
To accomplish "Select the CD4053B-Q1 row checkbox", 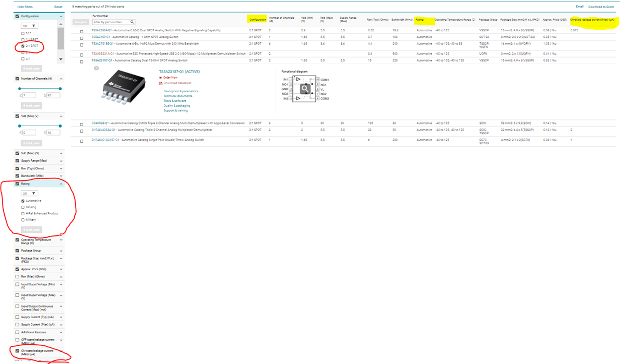I will pyautogui.click(x=82, y=124).
